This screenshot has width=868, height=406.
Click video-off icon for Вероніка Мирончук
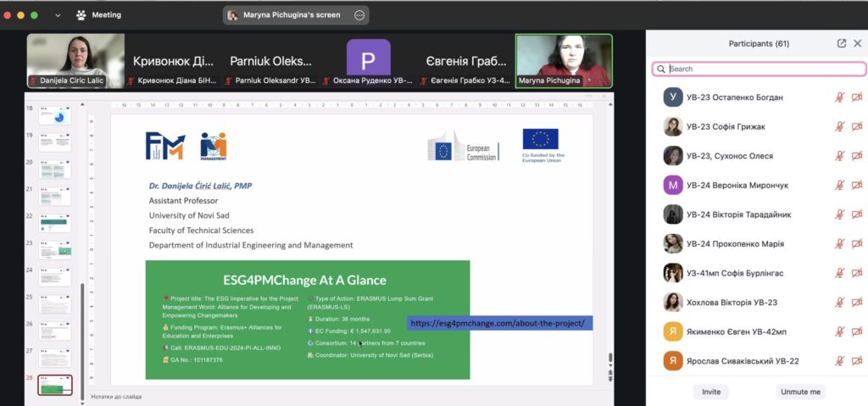(857, 185)
